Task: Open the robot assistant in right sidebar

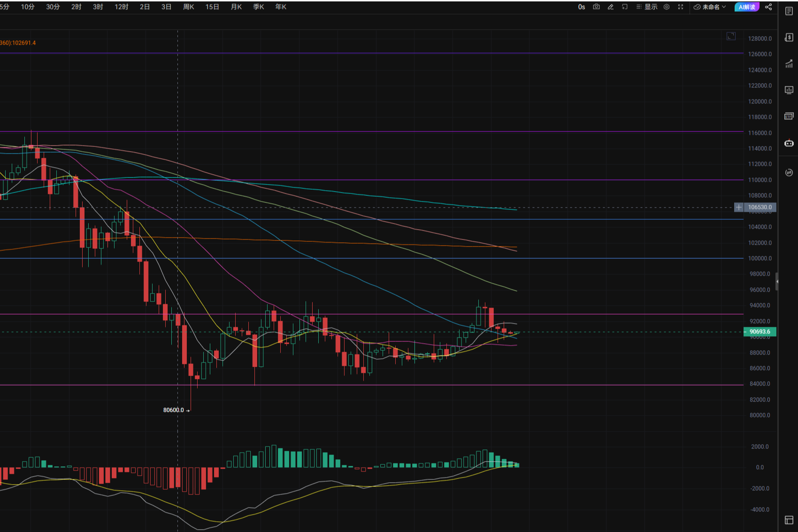Action: coord(789,143)
